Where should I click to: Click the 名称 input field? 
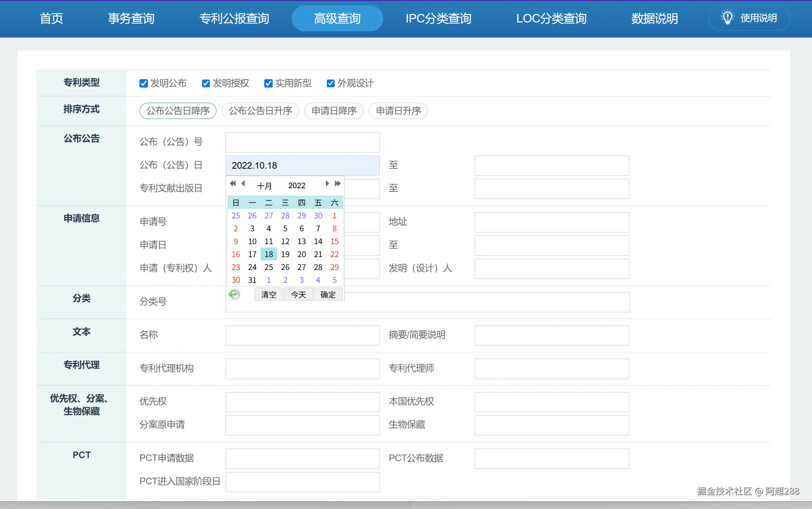(302, 336)
